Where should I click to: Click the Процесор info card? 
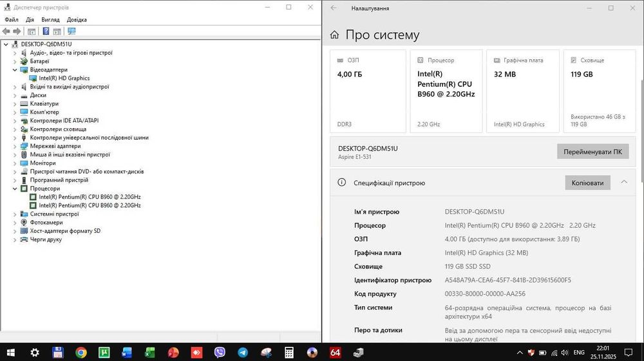coord(446,91)
